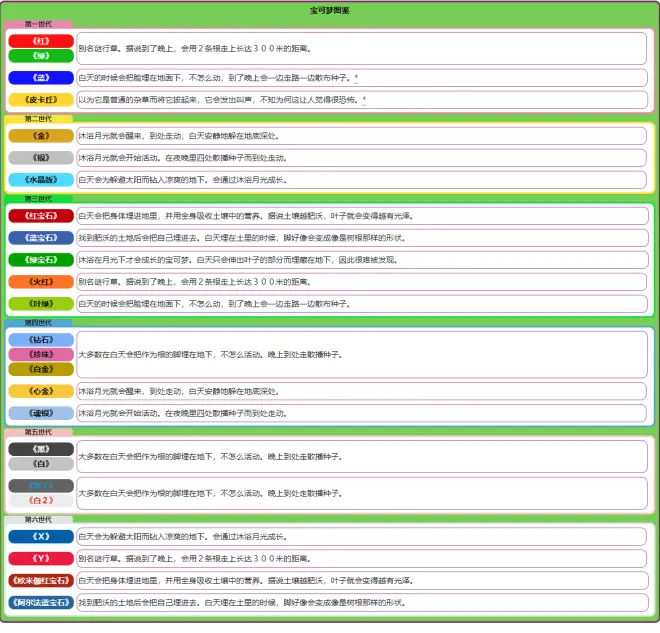Click the 《水晶版》 row description text
Viewport: 660px width, 633px height.
tap(183, 180)
